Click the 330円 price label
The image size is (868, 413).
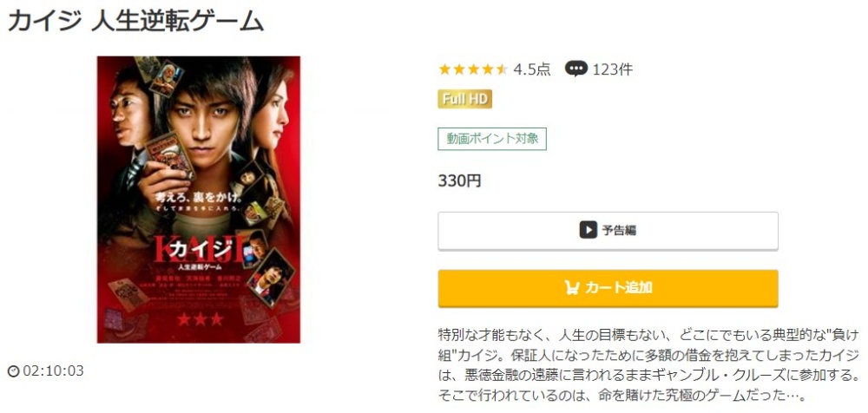pyautogui.click(x=459, y=181)
